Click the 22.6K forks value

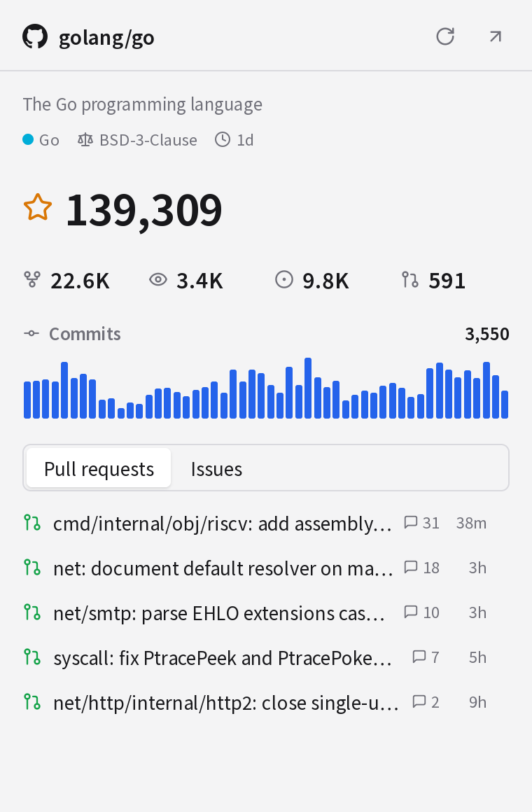coord(80,281)
